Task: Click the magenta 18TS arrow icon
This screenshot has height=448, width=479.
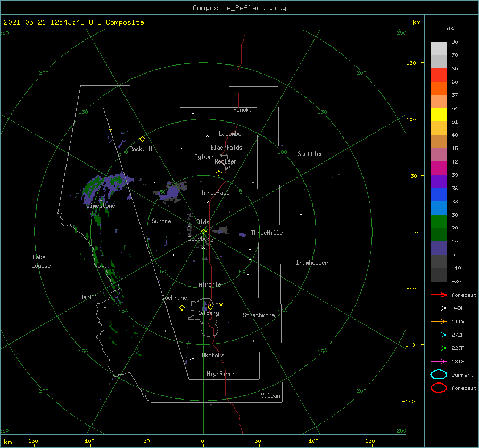Action: 439,362
